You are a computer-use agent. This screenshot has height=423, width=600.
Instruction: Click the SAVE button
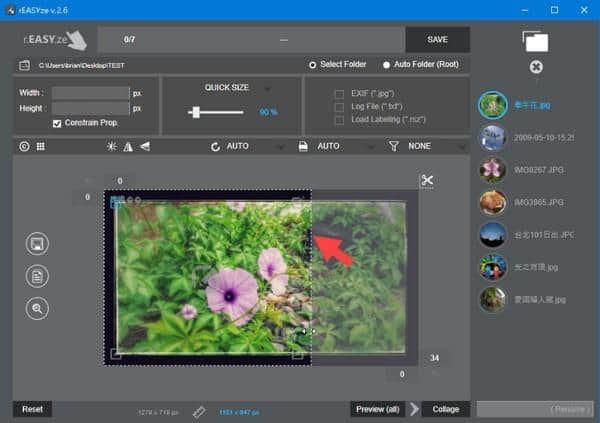[437, 39]
